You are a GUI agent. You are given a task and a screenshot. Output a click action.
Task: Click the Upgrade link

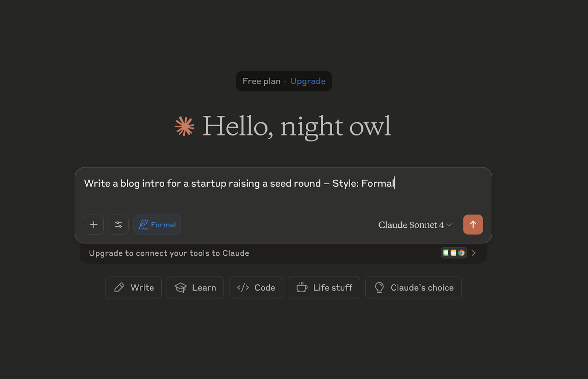click(x=308, y=81)
